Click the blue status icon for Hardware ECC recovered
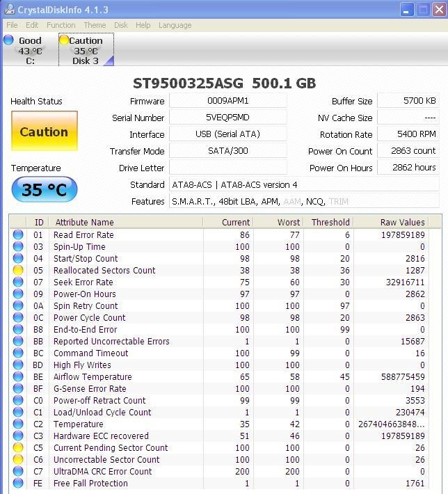The width and height of the screenshot is (448, 494). coord(18,436)
